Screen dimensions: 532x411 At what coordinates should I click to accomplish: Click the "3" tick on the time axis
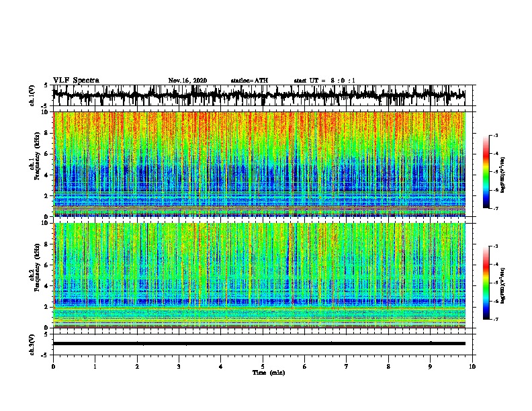pos(179,367)
